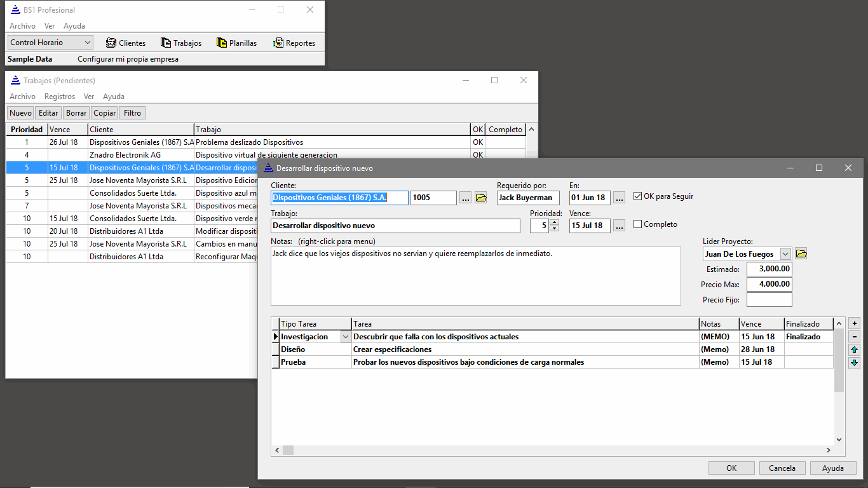The image size is (868, 488).
Task: Select Prueba task row type cell
Action: point(315,362)
